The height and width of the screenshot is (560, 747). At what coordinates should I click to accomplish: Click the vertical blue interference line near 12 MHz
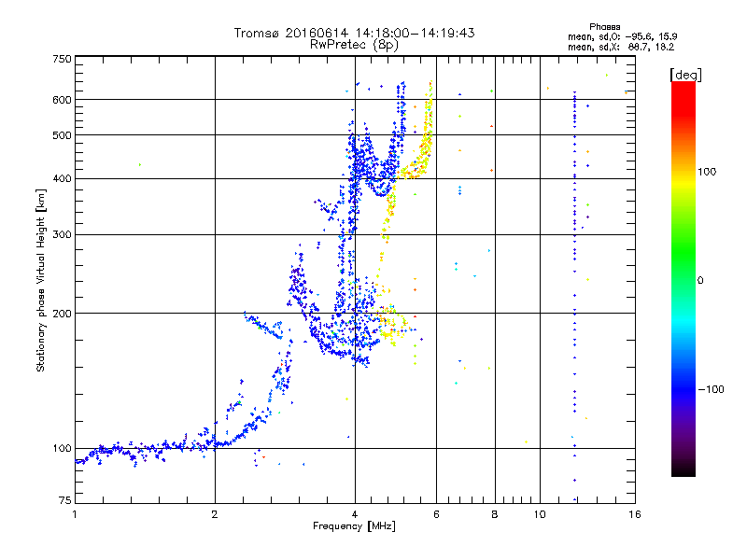[574, 295]
